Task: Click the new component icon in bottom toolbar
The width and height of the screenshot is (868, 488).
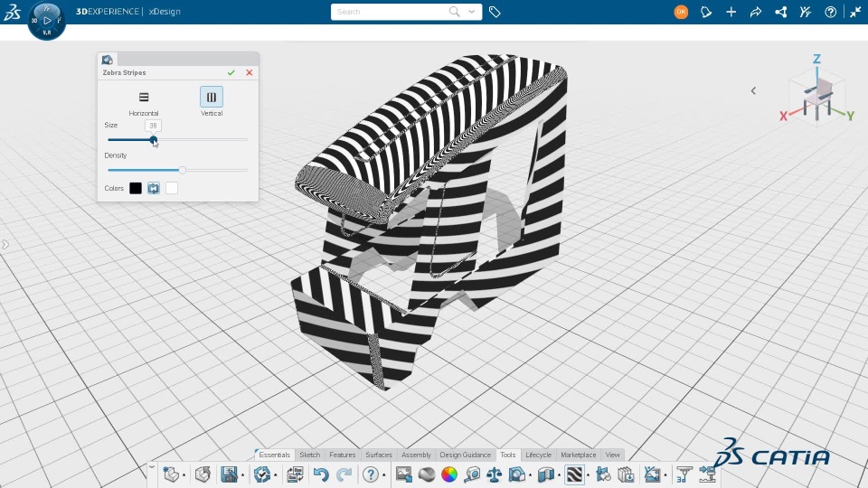Action: 171,474
